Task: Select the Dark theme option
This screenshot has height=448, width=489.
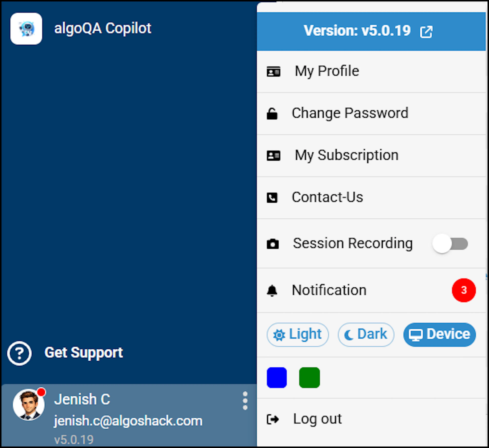Action: (366, 335)
